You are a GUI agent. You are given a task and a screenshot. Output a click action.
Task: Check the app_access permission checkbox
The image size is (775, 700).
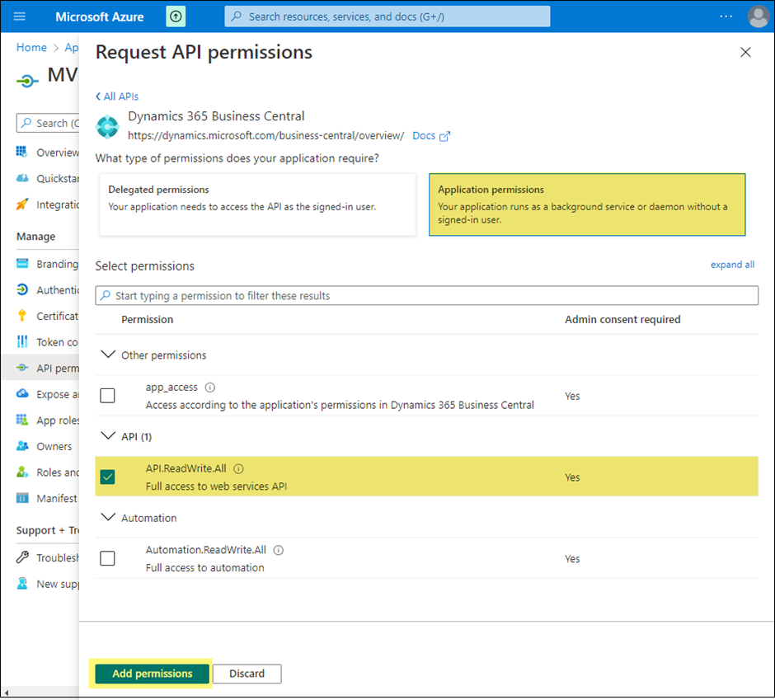(x=107, y=396)
